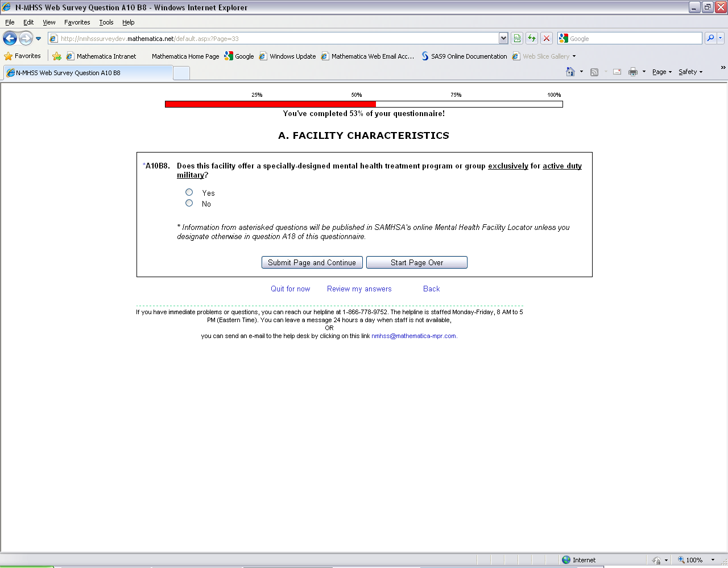Click the Internet security zone globe
This screenshot has width=728, height=568.
point(566,560)
